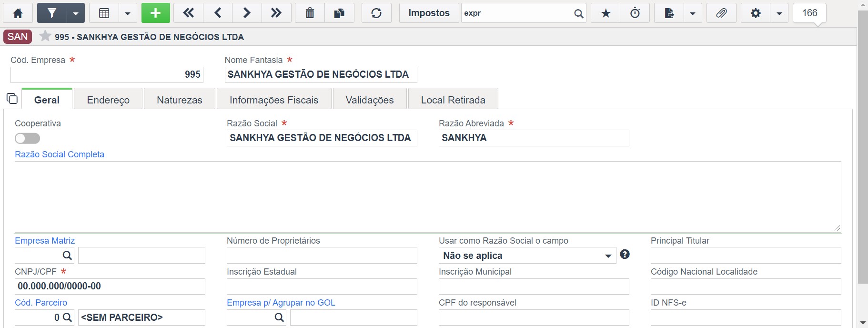Viewport: 868px width, 328px height.
Task: Search Empresa Matriz with magnifier icon
Action: click(x=68, y=256)
